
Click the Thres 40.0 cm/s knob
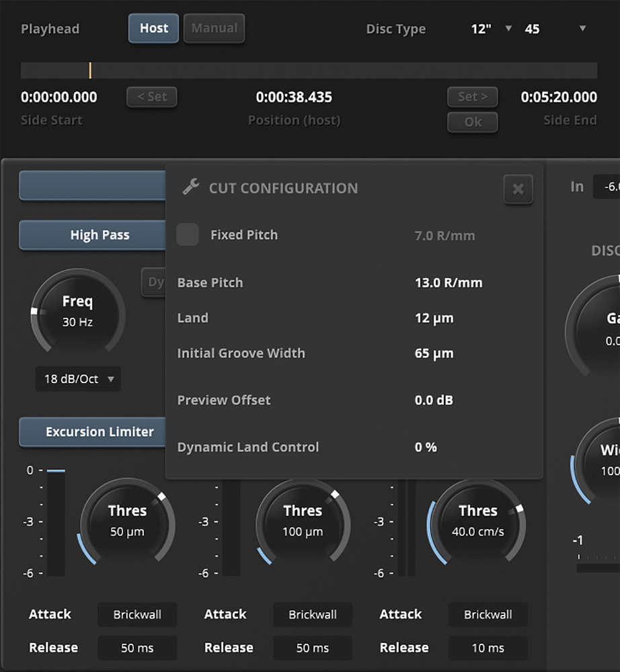point(477,521)
